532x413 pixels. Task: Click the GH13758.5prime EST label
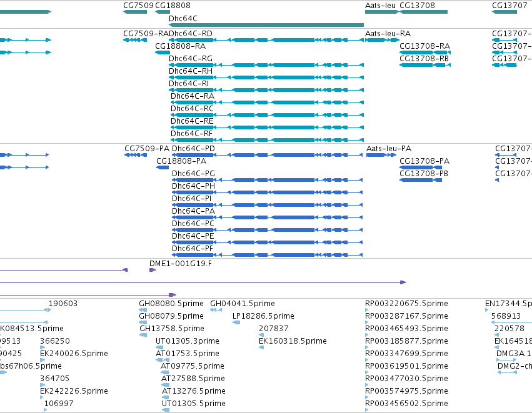(x=172, y=329)
